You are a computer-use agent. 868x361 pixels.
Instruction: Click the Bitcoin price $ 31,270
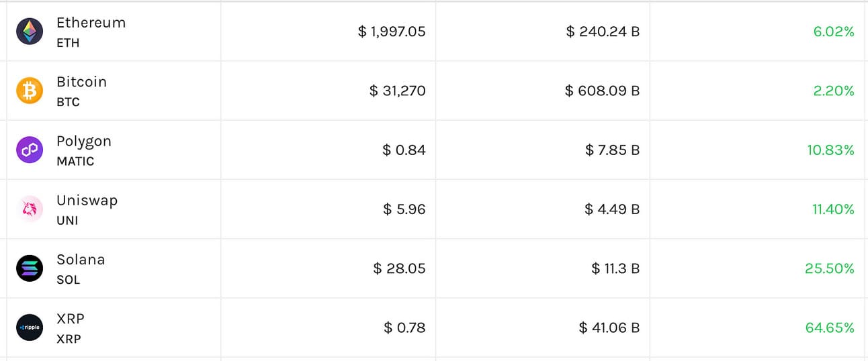[397, 91]
